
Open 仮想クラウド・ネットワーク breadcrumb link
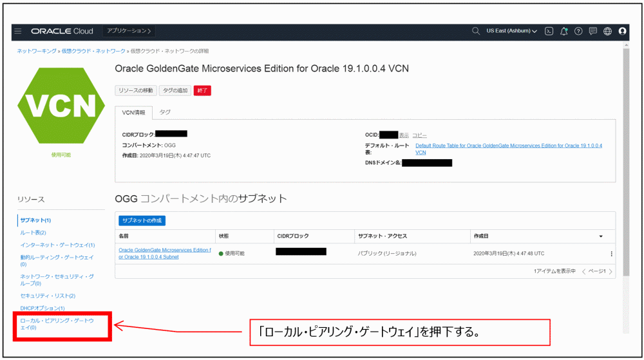coord(93,51)
